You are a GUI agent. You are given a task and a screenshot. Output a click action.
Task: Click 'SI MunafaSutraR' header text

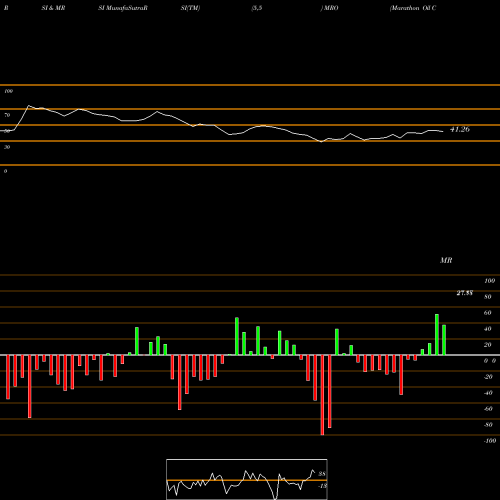coord(123,8)
